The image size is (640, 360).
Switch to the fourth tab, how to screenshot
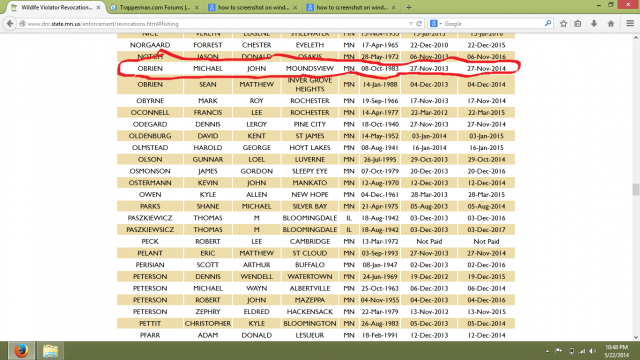(351, 7)
